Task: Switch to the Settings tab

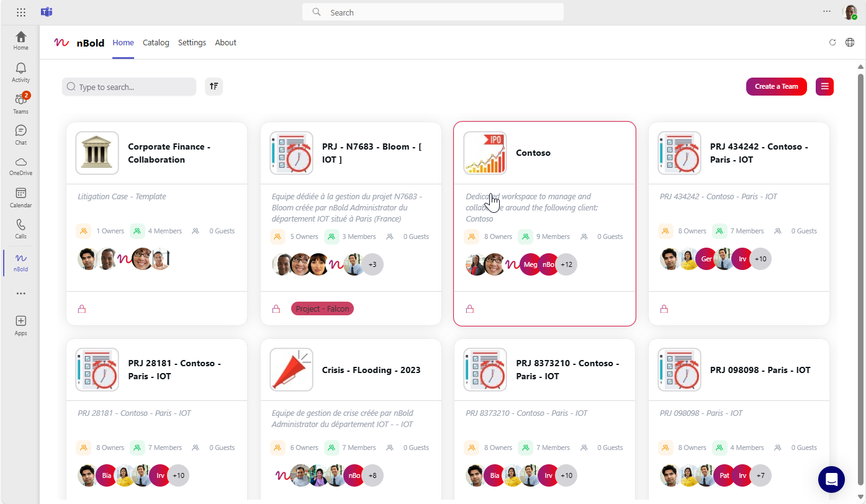Action: click(x=192, y=43)
